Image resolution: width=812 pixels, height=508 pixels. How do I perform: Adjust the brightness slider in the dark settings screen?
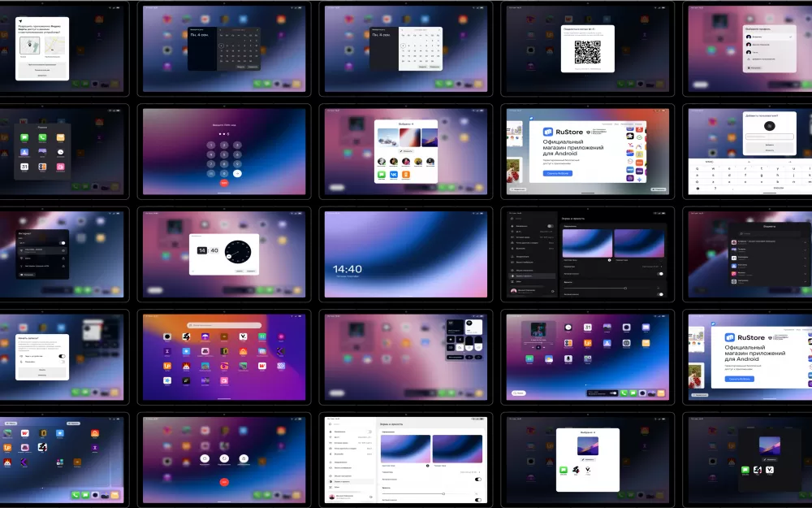pyautogui.click(x=610, y=288)
